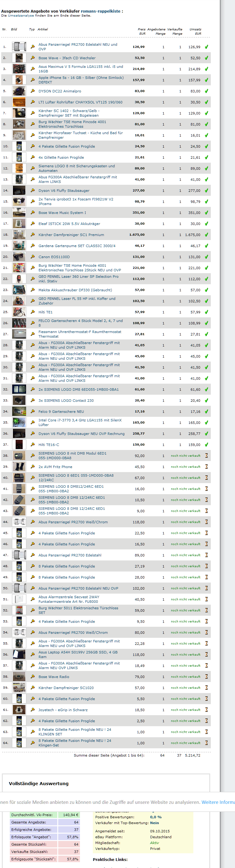Click 'Verkaufte Menge' column header
The image size is (235, 868).
click(x=175, y=31)
